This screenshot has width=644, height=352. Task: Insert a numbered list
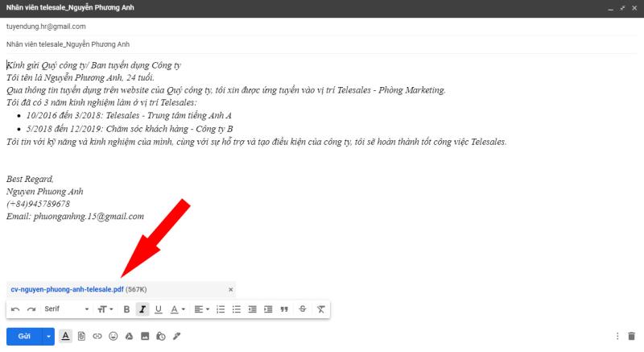point(221,309)
